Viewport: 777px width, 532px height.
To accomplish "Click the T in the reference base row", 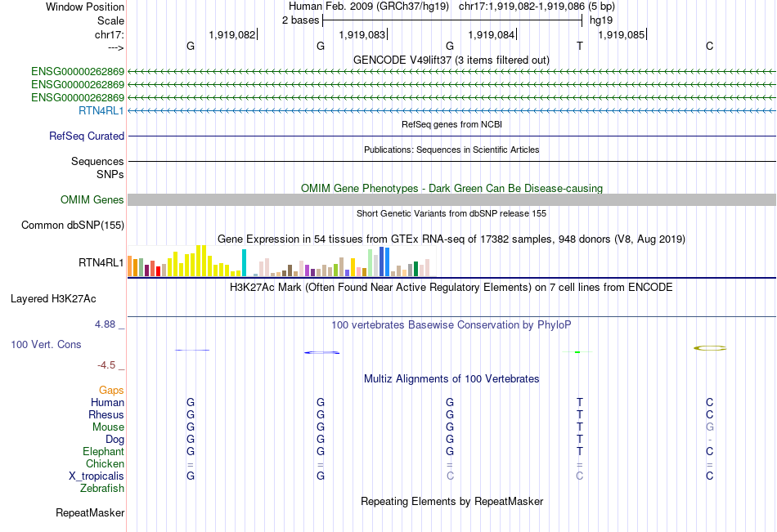I will point(580,46).
